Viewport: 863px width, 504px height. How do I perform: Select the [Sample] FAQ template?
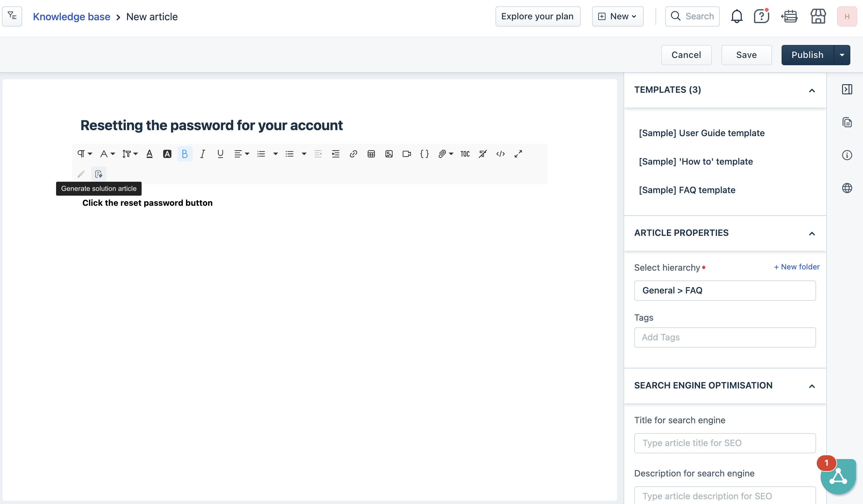click(x=687, y=190)
